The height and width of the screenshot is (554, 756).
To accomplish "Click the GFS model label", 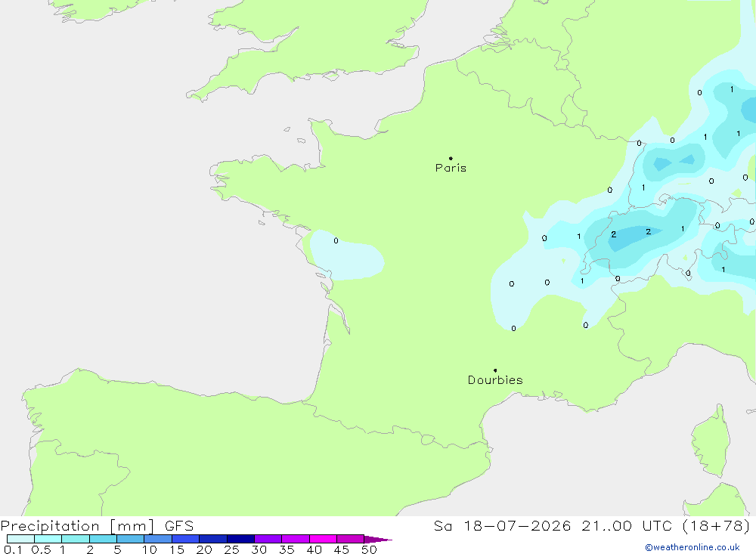I will [x=179, y=526].
